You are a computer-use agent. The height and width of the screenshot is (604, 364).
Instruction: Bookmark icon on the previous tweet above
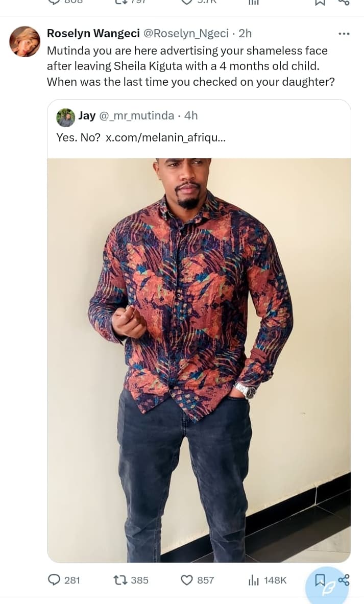pyautogui.click(x=320, y=3)
